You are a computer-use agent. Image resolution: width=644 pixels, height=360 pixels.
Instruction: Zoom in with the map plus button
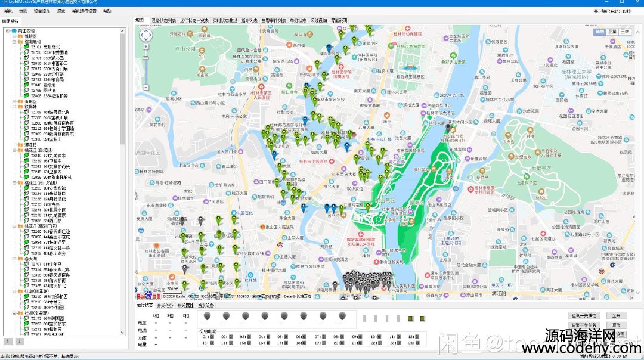click(x=146, y=47)
